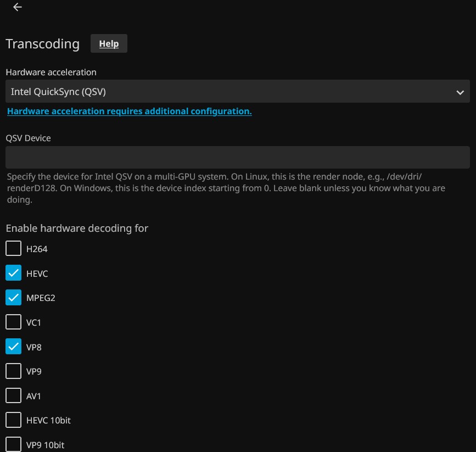Enable the H264 hardware decoding checkbox
Image resolution: width=476 pixels, height=452 pixels.
point(13,249)
